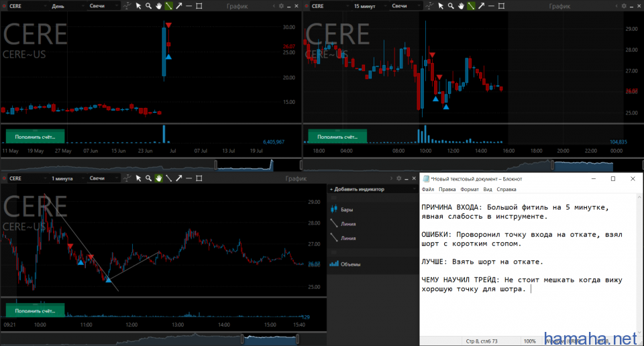Expand the Добавить индикатор dropdown
The image size is (644, 346).
[373, 189]
